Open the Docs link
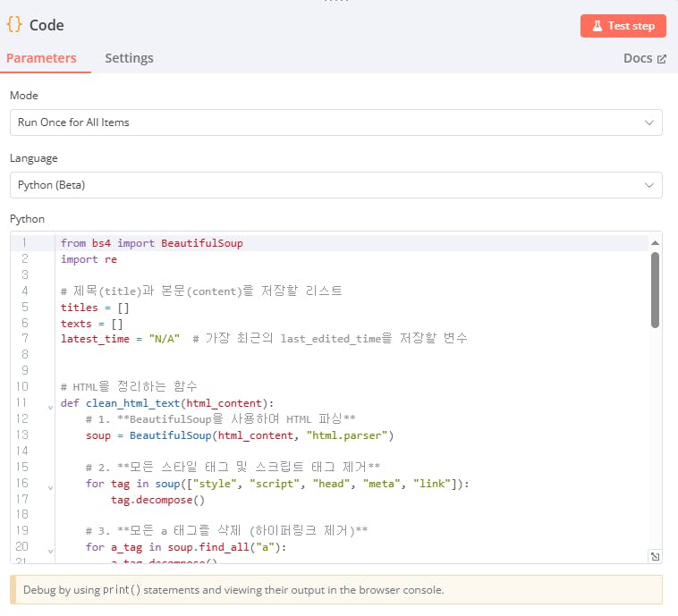The width and height of the screenshot is (678, 616). (x=644, y=58)
